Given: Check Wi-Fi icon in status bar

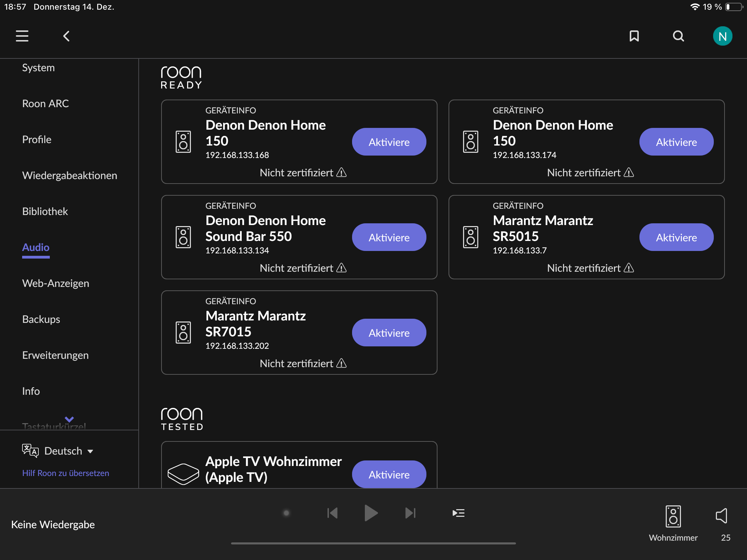Looking at the screenshot, I should tap(695, 7).
